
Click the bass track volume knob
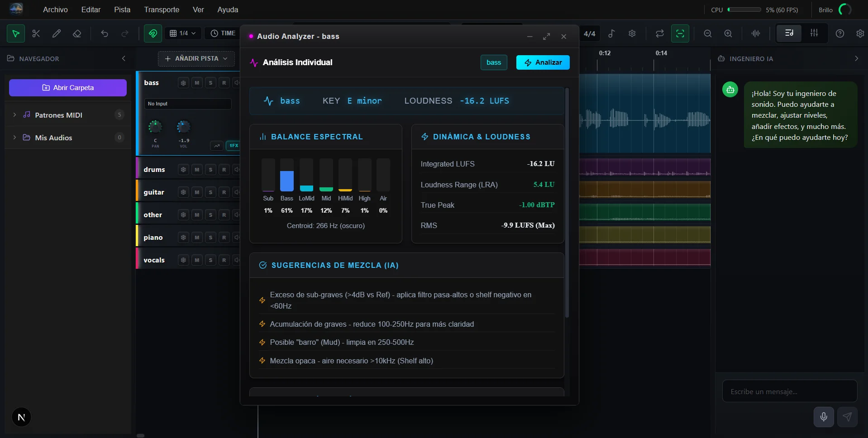[x=183, y=127]
